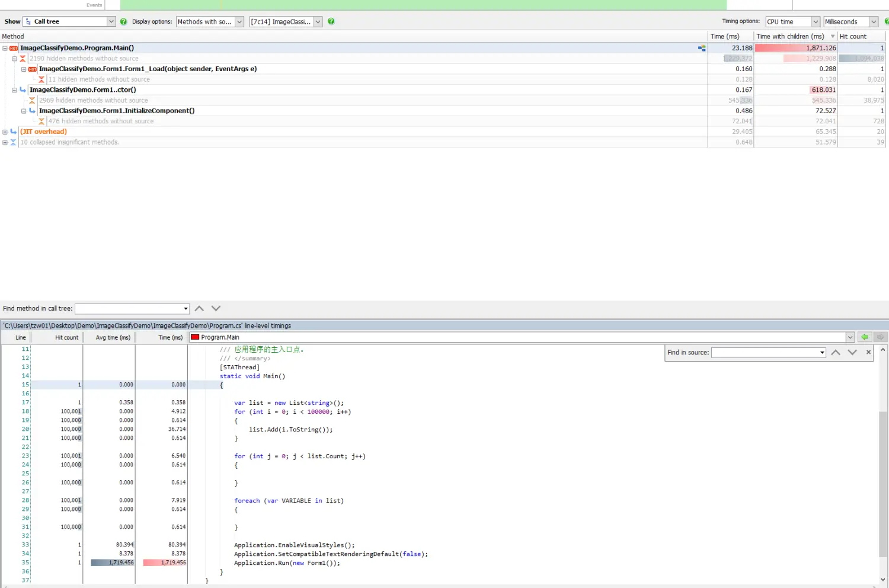Image resolution: width=889 pixels, height=588 pixels.
Task: Click the list.Add(i.ToString()) source line
Action: [x=290, y=430]
